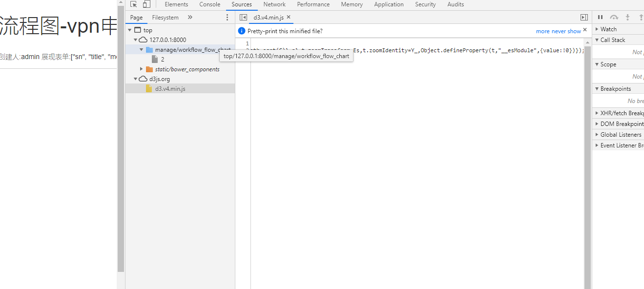The image size is (644, 289).
Task: Click the 'more' link in infobar
Action: pos(543,31)
